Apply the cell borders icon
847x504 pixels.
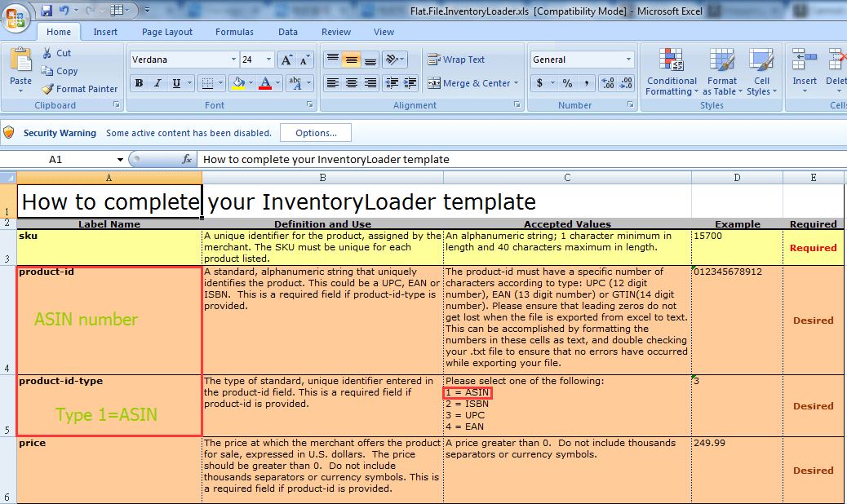click(207, 83)
